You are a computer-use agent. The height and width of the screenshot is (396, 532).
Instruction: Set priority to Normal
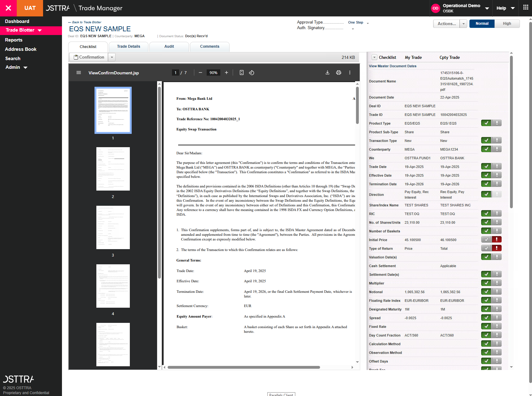(482, 24)
